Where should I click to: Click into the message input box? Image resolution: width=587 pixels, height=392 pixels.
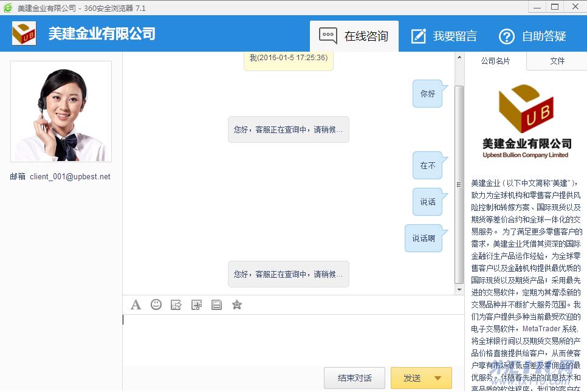[293, 339]
